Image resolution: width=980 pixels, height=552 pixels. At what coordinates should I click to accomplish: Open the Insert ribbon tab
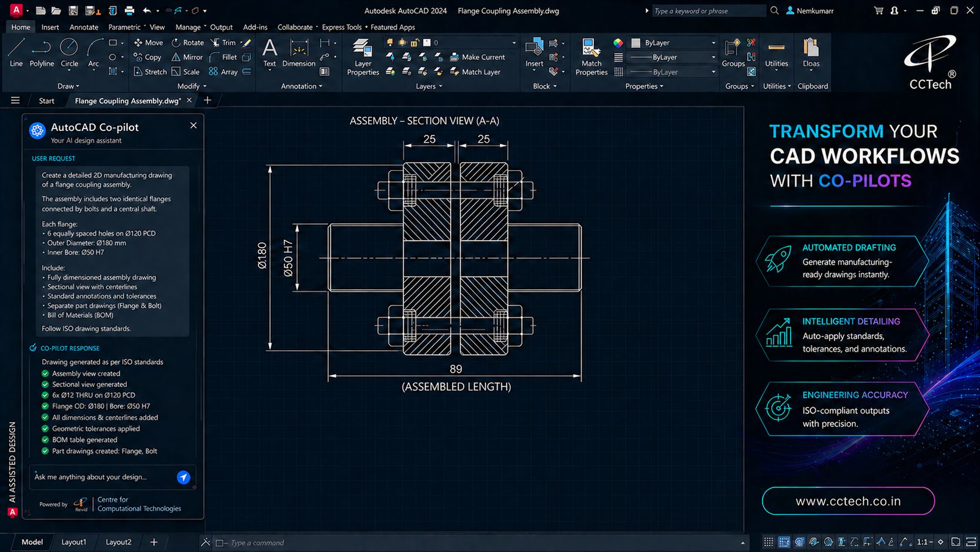tap(50, 27)
